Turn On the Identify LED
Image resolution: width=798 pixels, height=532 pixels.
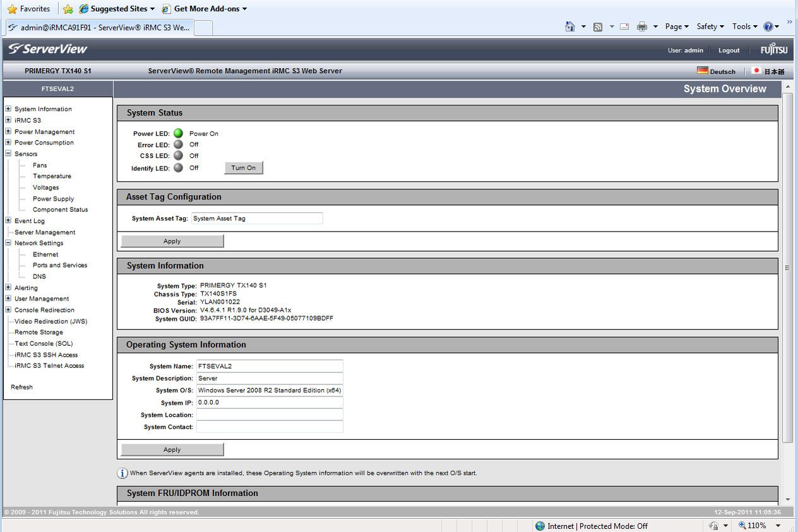pos(244,168)
